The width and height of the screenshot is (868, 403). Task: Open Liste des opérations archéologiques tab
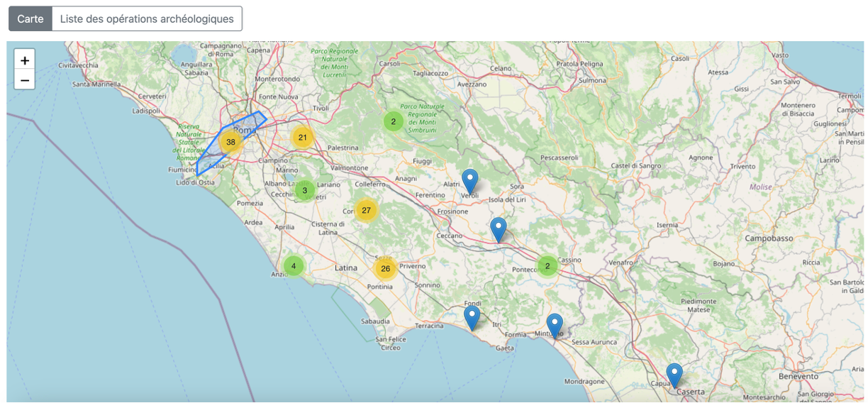(147, 19)
